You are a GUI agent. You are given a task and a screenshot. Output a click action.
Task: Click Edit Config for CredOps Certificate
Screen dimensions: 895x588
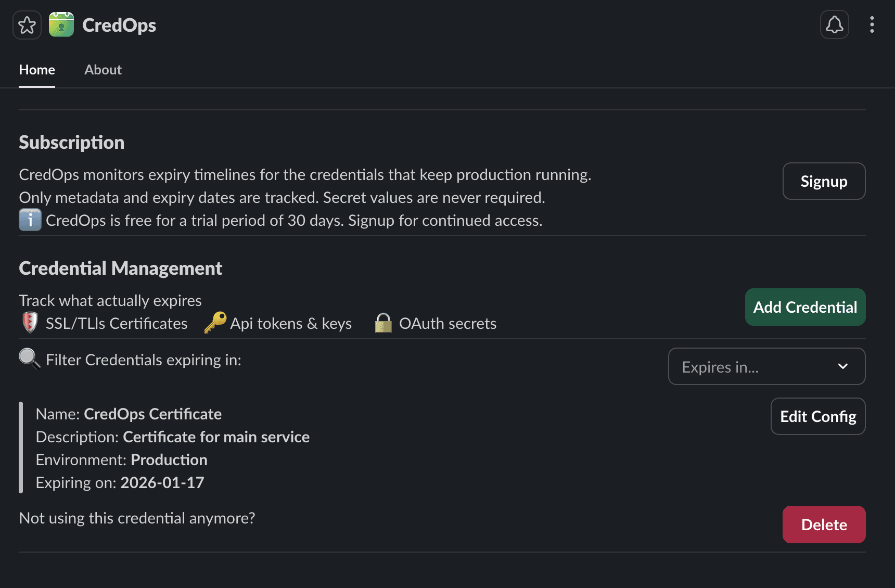click(x=817, y=416)
